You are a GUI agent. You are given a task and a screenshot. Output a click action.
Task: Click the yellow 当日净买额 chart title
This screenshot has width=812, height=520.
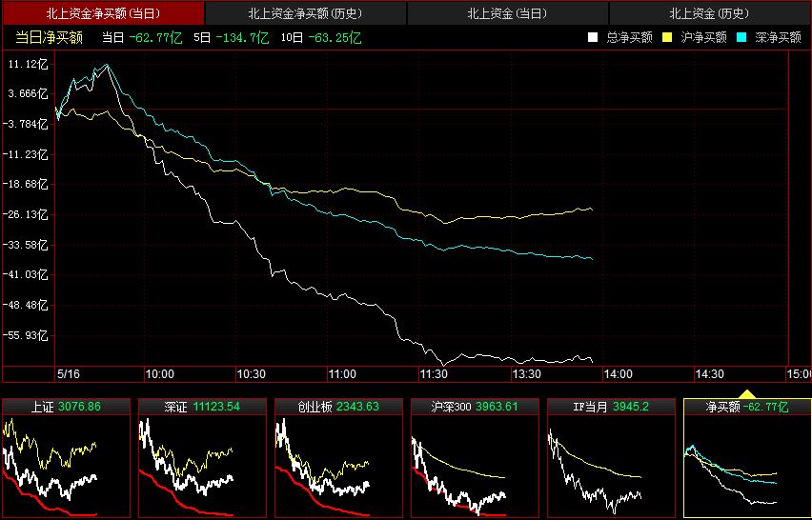click(x=49, y=37)
